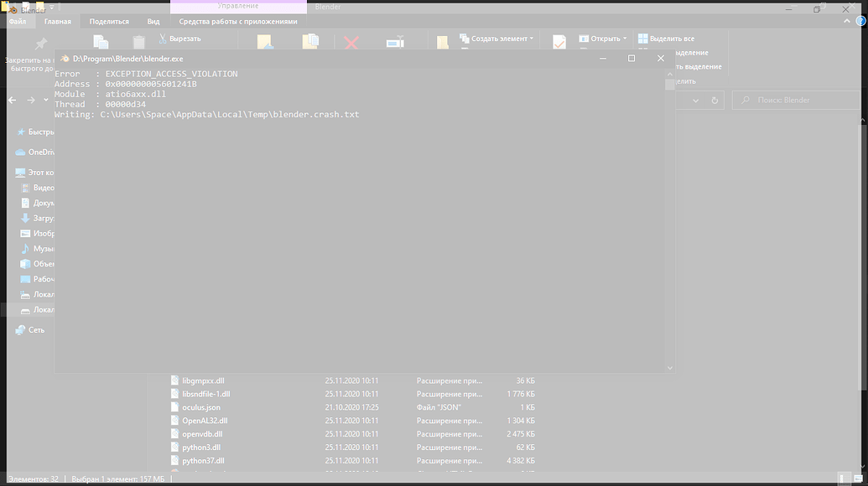This screenshot has height=486, width=868.
Task: Go forward with Explorer's forward arrow
Action: pos(31,100)
